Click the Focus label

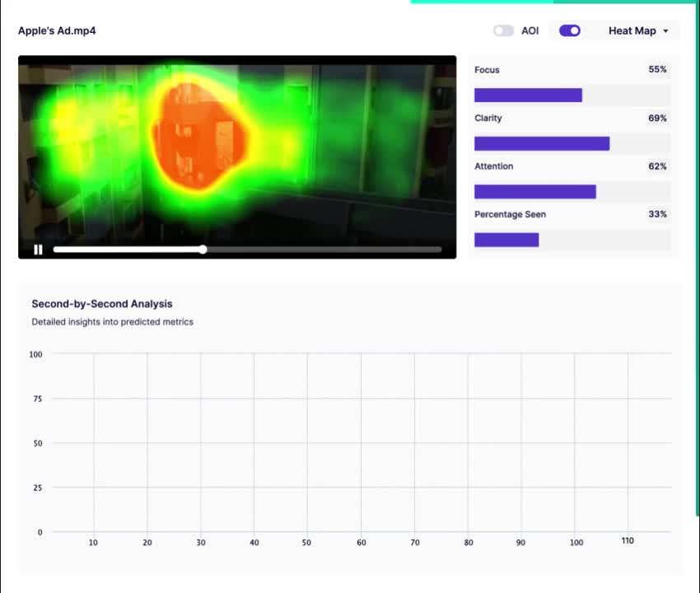point(487,70)
